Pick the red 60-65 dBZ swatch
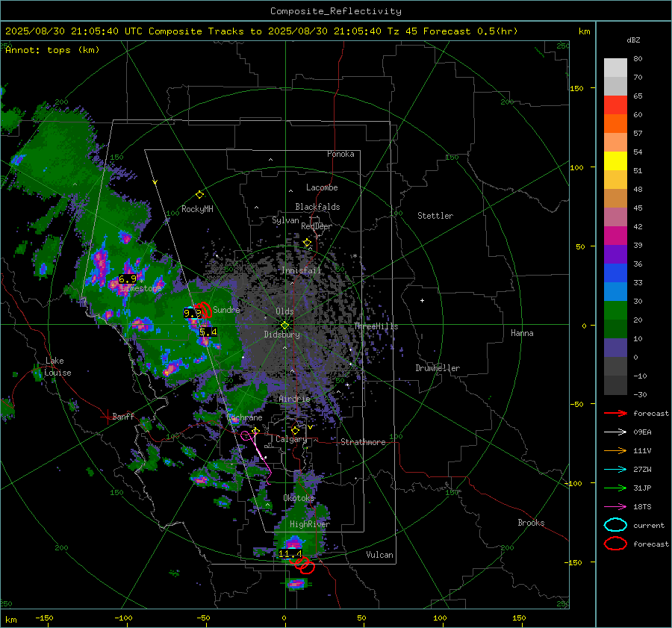672x628 pixels. 615,105
